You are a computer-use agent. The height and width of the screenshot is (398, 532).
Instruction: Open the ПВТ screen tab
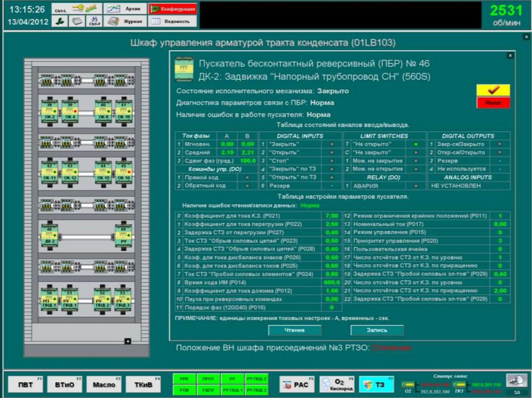coord(25,385)
